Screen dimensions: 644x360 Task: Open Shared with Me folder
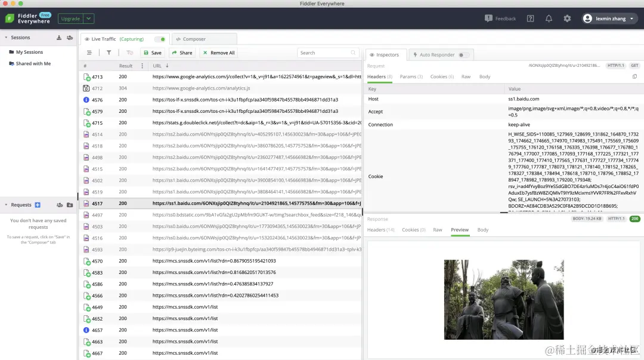[33, 63]
